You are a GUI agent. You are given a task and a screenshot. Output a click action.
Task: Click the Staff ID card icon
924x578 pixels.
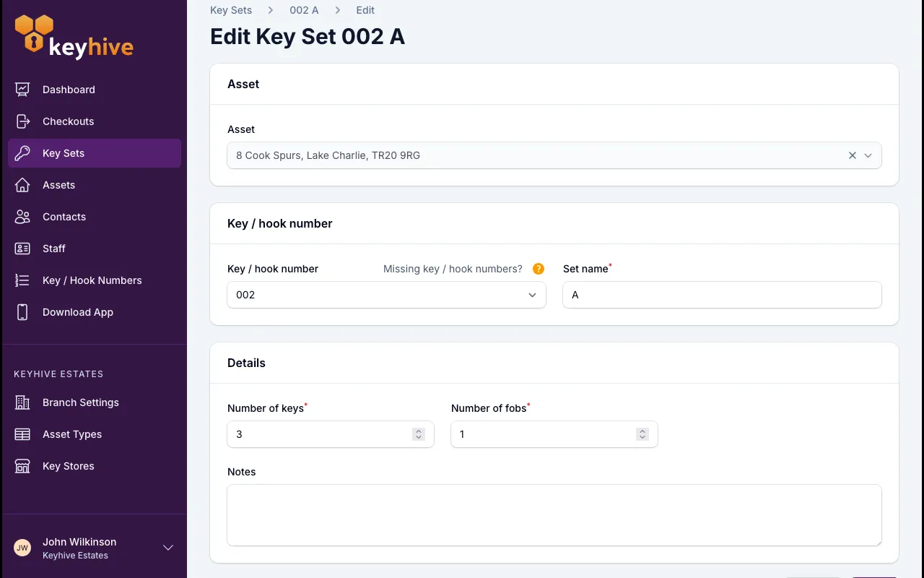pyautogui.click(x=22, y=249)
